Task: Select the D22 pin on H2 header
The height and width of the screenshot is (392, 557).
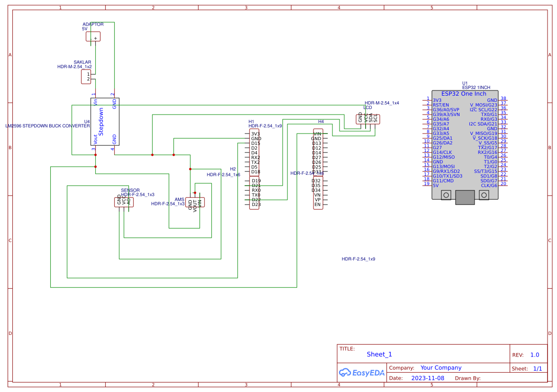Action: (256, 200)
